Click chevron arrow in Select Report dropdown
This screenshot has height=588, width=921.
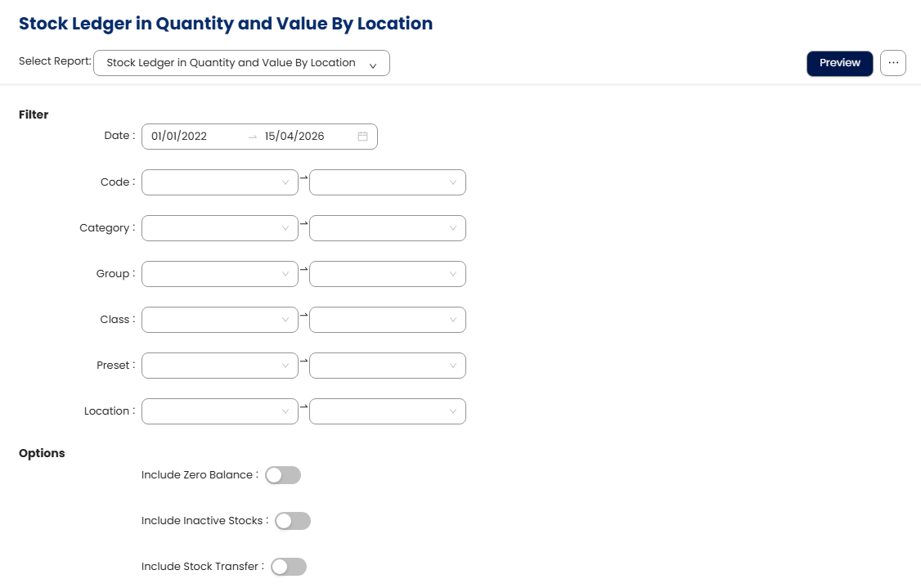click(x=373, y=65)
